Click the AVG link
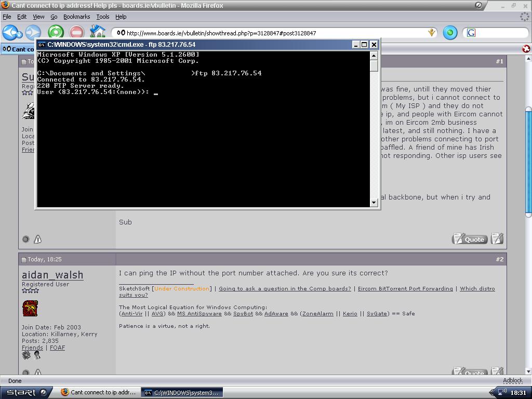This screenshot has height=399, width=532. pos(157,314)
